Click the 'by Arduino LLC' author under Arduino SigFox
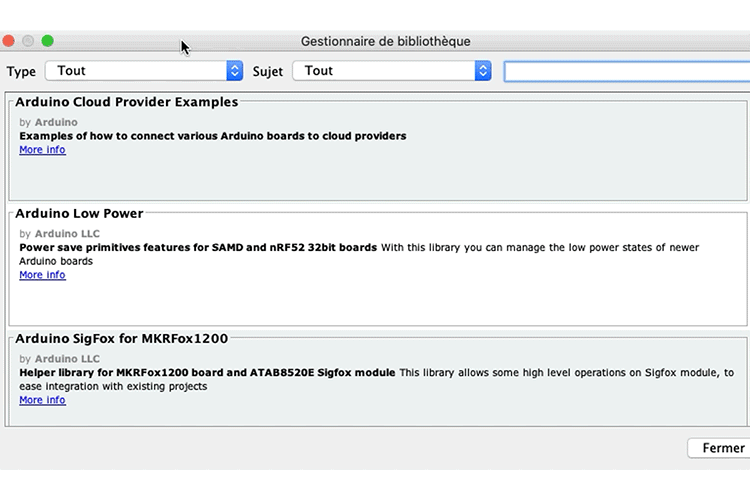The width and height of the screenshot is (750, 500). point(59,359)
